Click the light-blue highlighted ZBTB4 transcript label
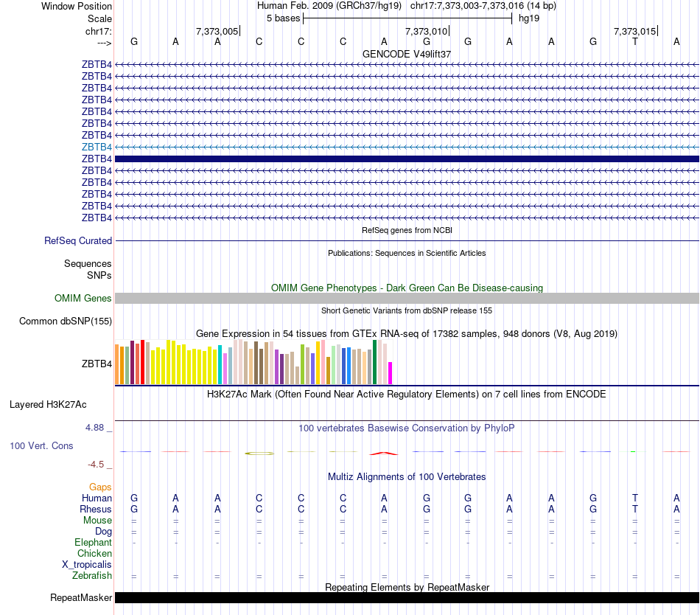Image resolution: width=700 pixels, height=615 pixels. (97, 147)
